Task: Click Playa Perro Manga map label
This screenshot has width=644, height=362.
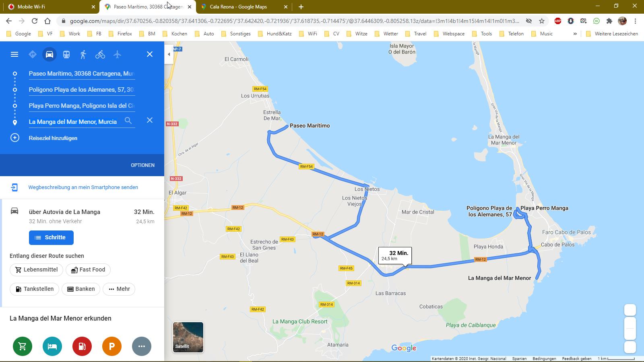Action: click(x=544, y=208)
